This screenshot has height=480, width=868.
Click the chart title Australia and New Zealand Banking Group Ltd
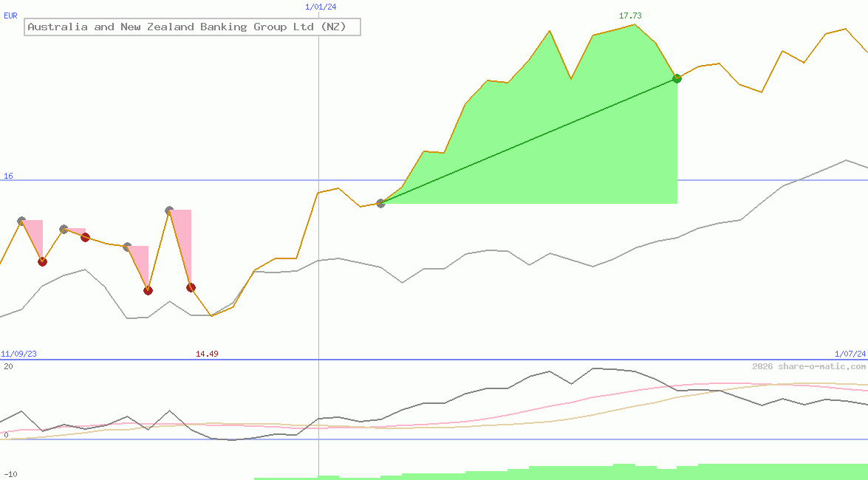click(192, 27)
